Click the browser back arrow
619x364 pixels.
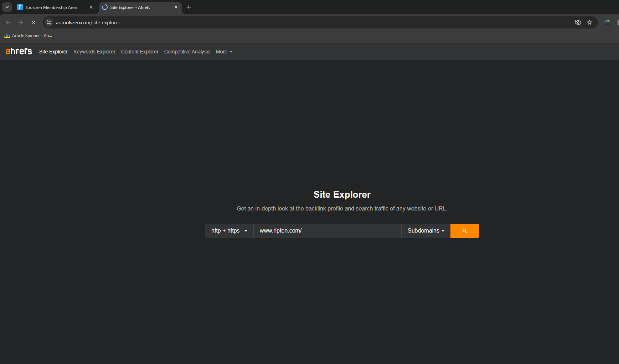[x=8, y=22]
